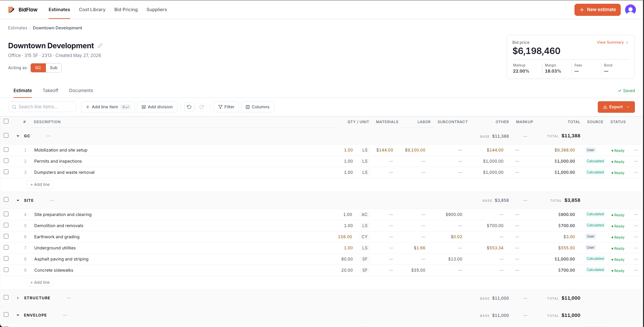Open SITE division more options
Viewport: 644px width, 327px height.
[52, 200]
